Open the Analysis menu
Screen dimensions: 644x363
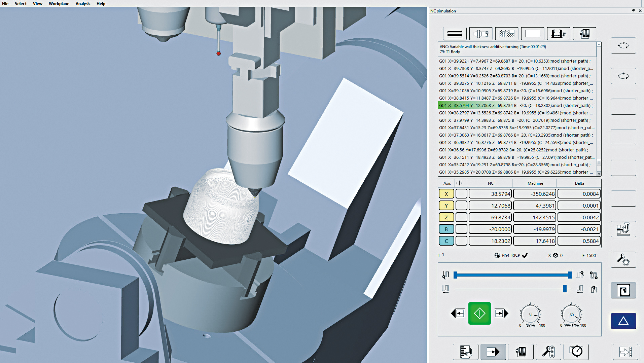click(x=83, y=4)
